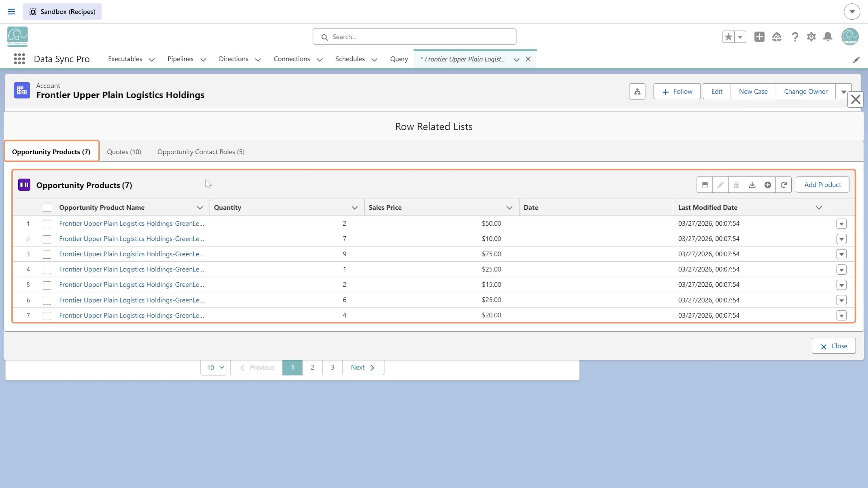Screen dimensions: 868x488
Task: Open the user profile avatar
Action: click(x=850, y=37)
